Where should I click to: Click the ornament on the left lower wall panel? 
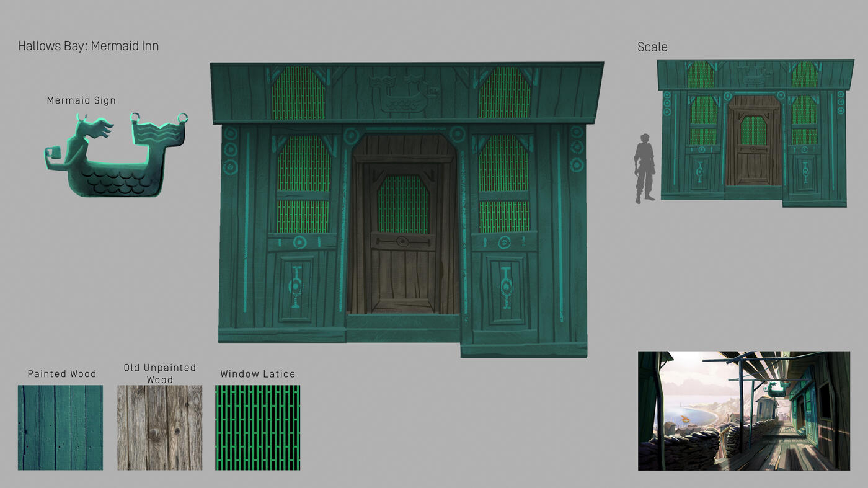pos(296,286)
